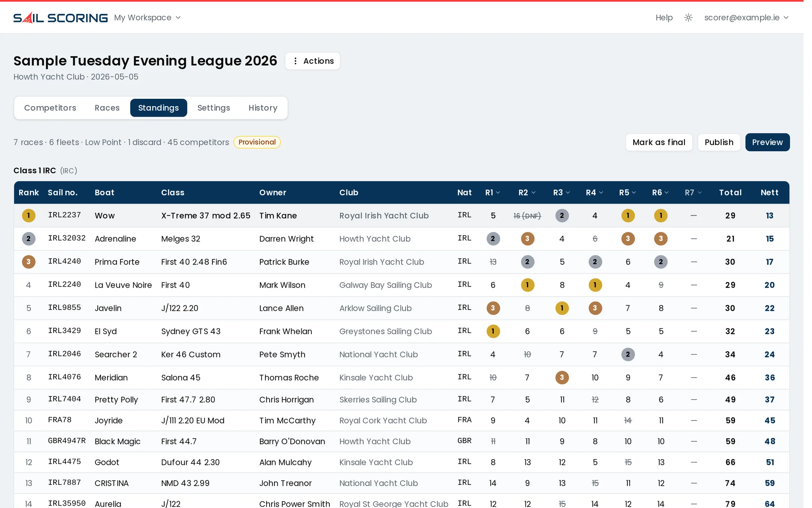Click Adrenaline's silver rank 2 badge
Viewport: 812px width, 508px height.
(28, 239)
